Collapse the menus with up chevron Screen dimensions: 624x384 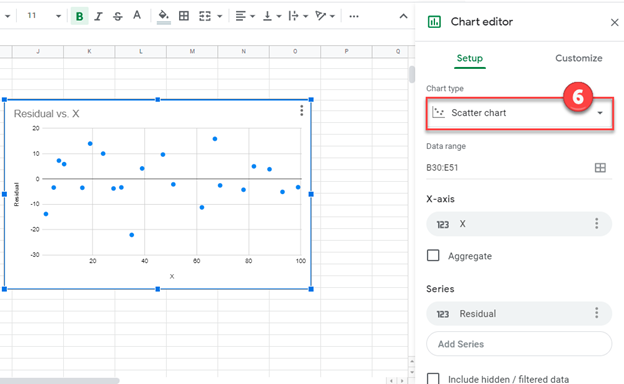[x=403, y=16]
